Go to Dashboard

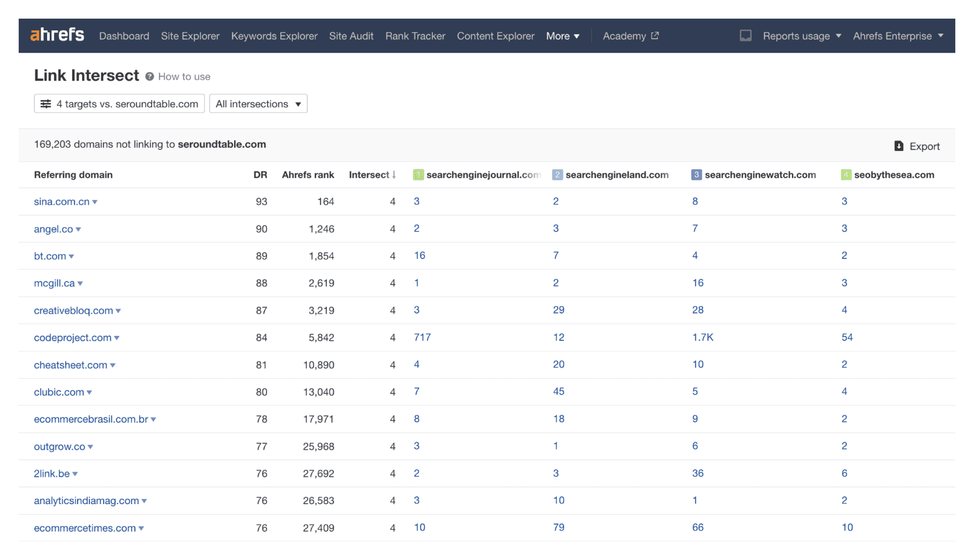124,36
